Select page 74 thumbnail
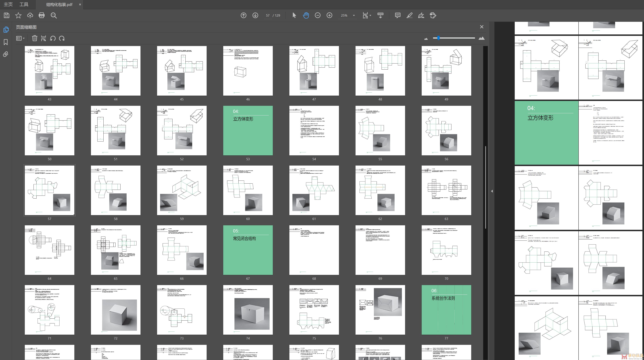Image resolution: width=644 pixels, height=360 pixels. click(248, 310)
